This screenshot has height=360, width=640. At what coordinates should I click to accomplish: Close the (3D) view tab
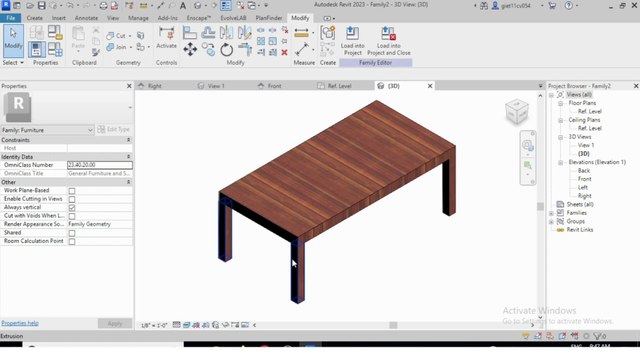coord(429,86)
